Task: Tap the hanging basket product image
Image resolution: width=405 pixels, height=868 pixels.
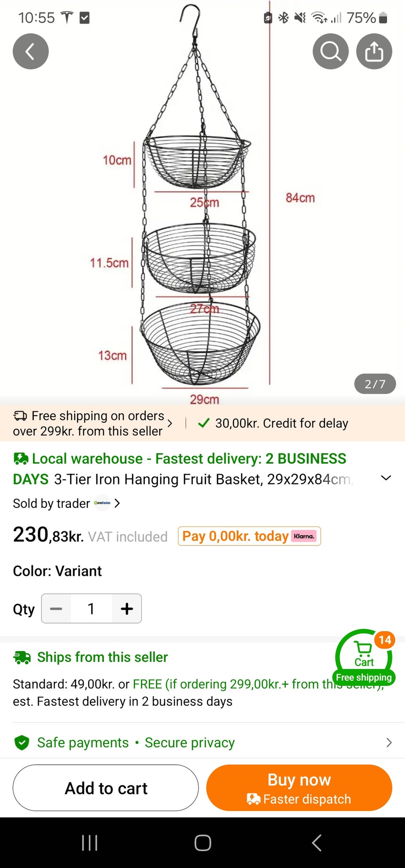Action: [200, 232]
